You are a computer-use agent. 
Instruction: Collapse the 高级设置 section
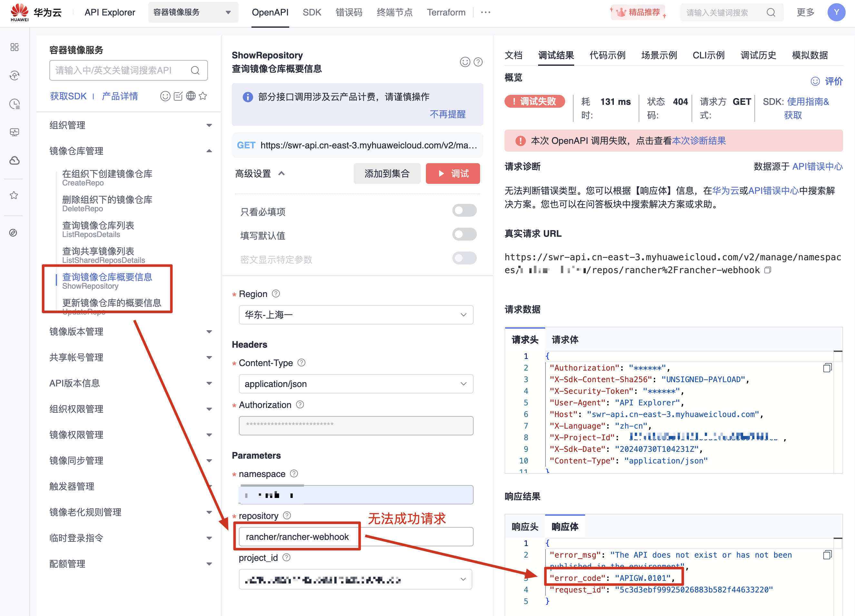coord(260,174)
